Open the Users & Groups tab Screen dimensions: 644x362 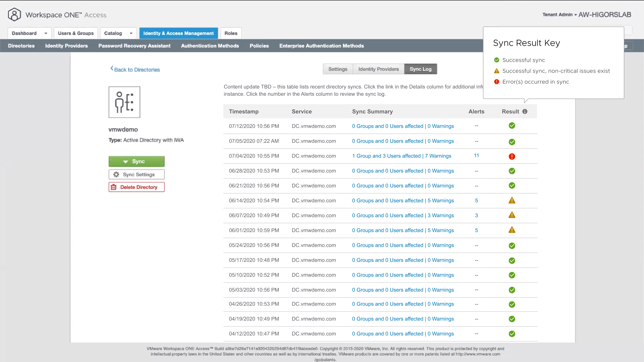(x=75, y=33)
